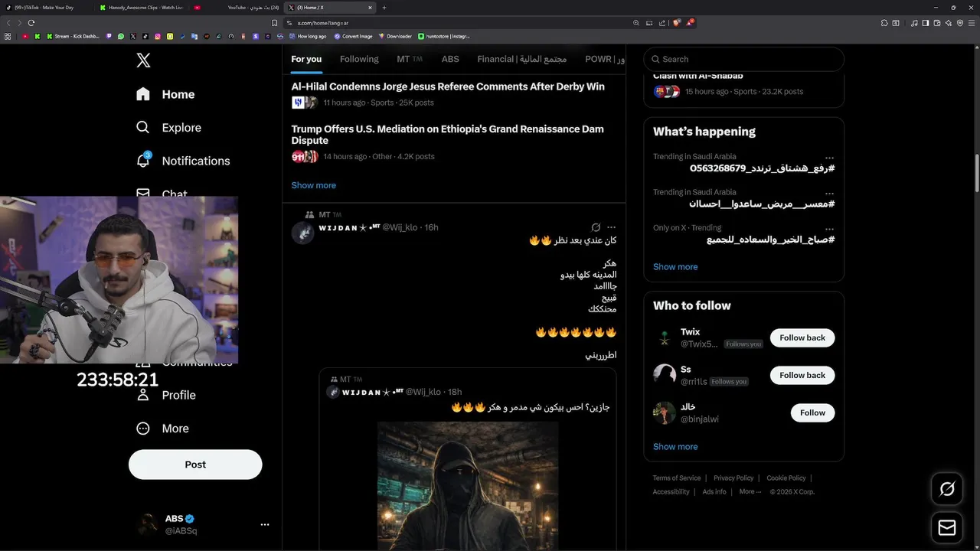
Task: Follow back Twix
Action: 802,337
